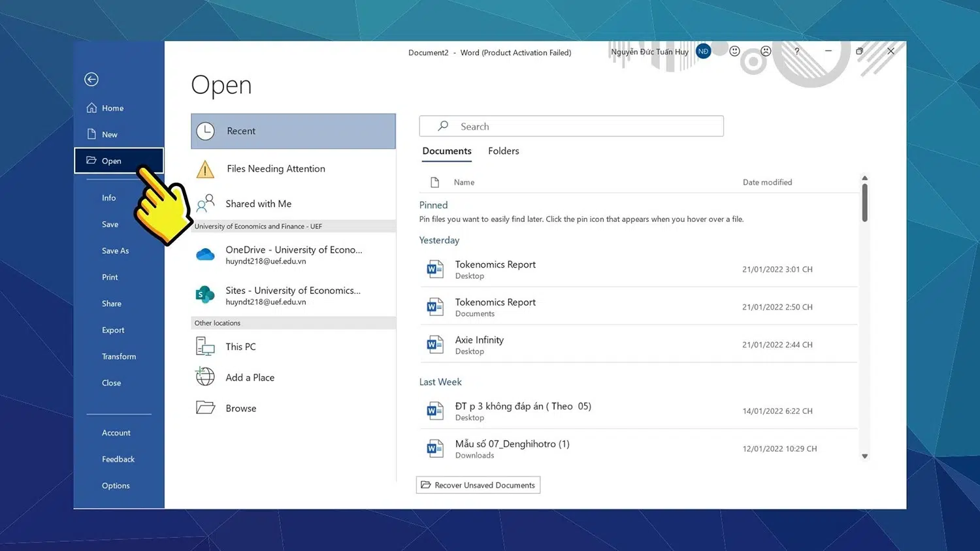This screenshot has height=551, width=980.
Task: Click the file list scroll down arrow
Action: (864, 456)
